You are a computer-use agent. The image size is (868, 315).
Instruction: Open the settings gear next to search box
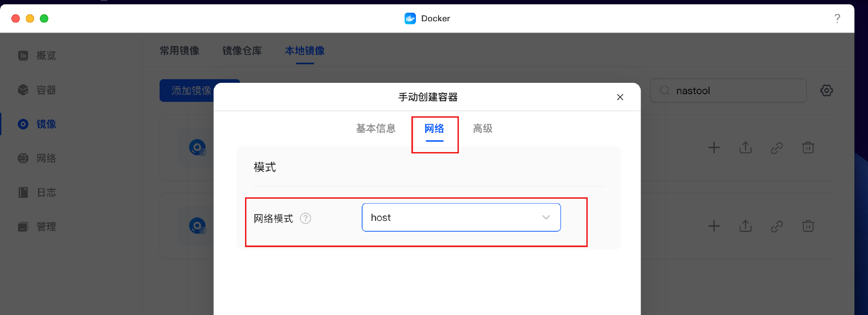click(826, 91)
